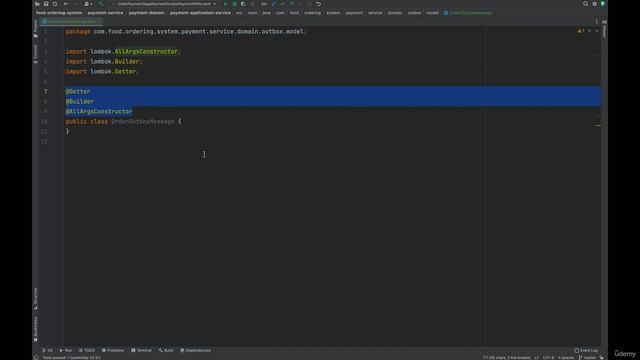Open the Bookmarks tool window sidebar

point(36,329)
